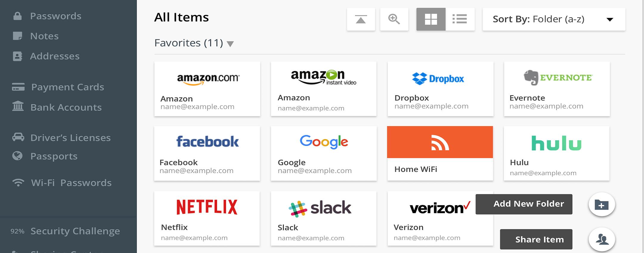Click the add new folder round icon

point(602,205)
